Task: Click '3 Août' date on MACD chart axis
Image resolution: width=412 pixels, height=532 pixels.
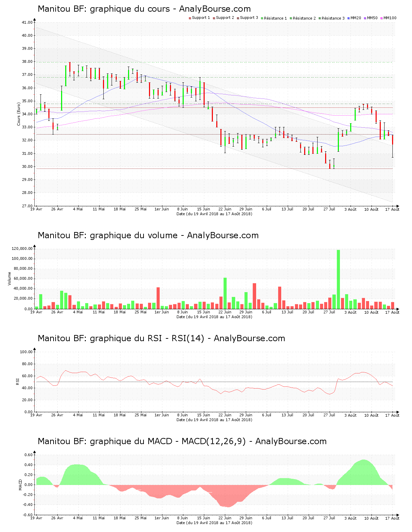Action: click(350, 518)
